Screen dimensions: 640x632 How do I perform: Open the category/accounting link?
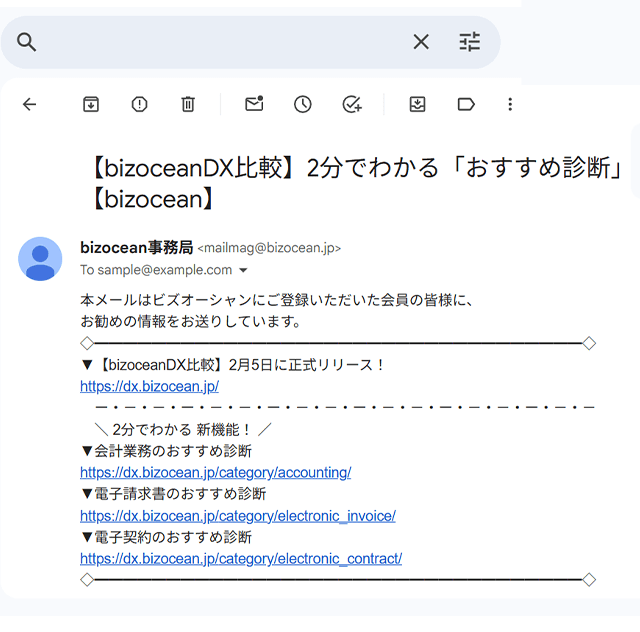coord(216,472)
